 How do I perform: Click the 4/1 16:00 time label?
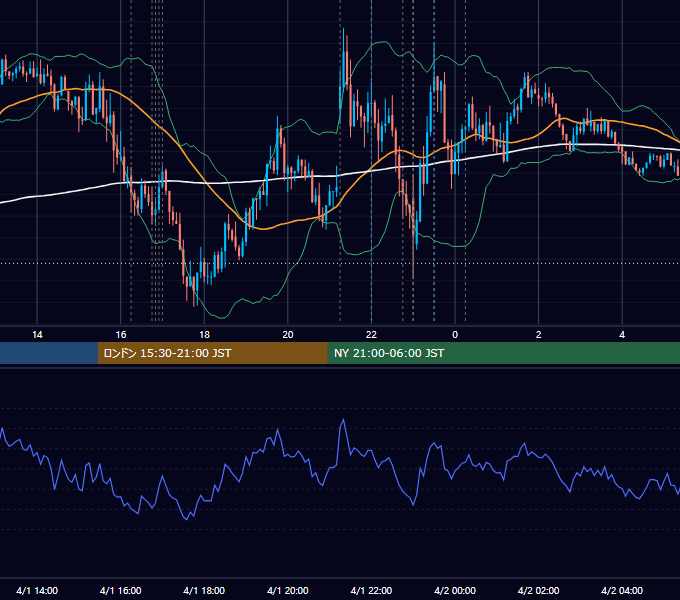coord(121,590)
